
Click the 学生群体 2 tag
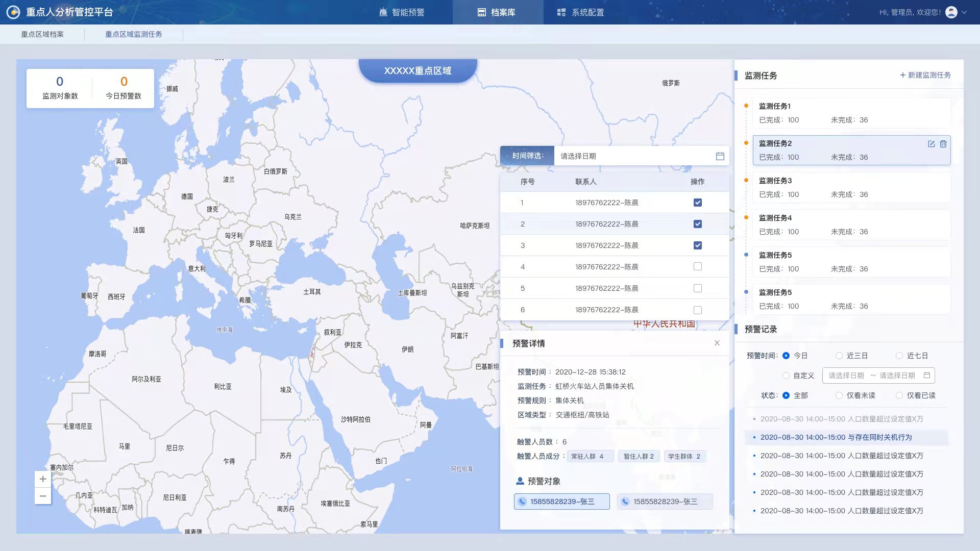tap(684, 456)
